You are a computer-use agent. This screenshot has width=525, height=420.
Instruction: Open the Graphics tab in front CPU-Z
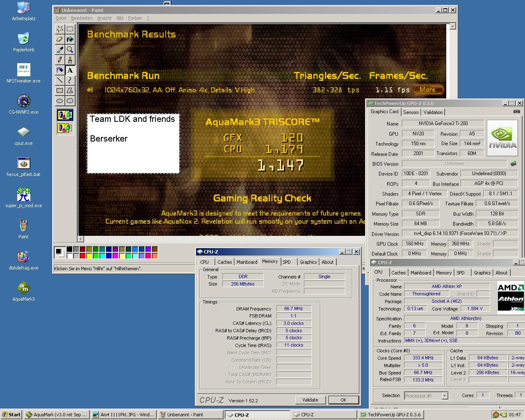pyautogui.click(x=308, y=262)
